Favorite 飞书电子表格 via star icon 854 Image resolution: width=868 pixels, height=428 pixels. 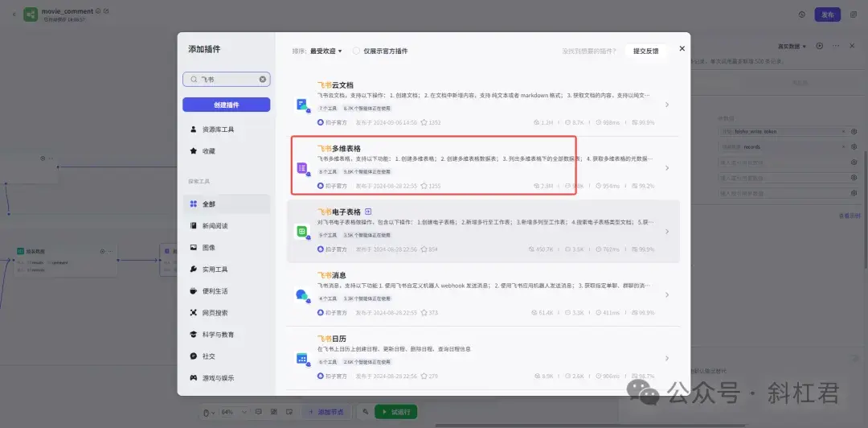[424, 249]
